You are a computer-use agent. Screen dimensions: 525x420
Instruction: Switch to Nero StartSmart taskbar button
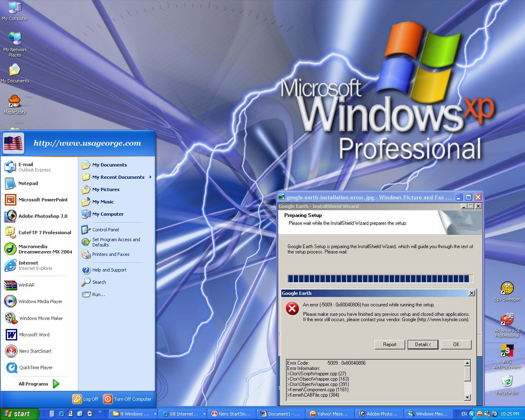(232, 414)
